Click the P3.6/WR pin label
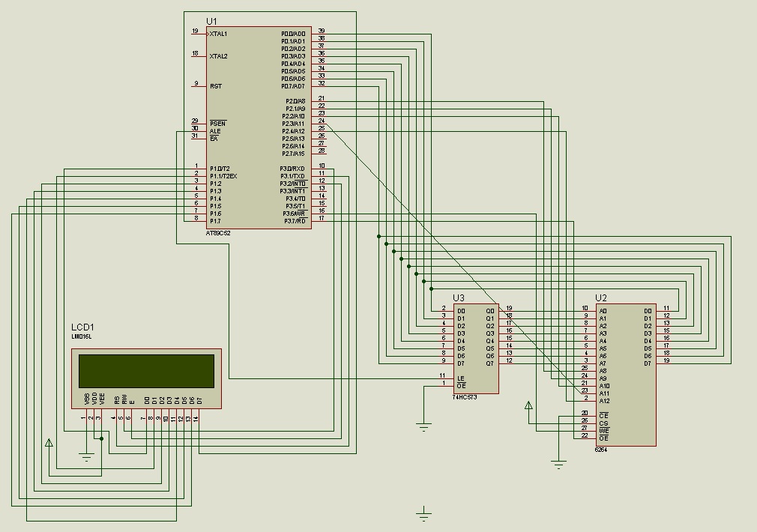This screenshot has height=532, width=757. click(x=295, y=214)
